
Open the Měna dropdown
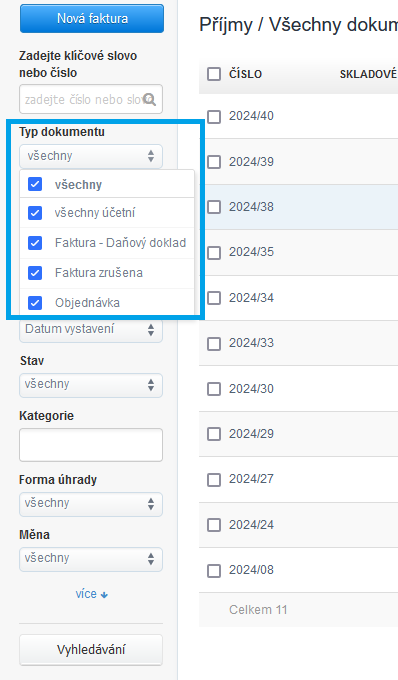(x=91, y=559)
